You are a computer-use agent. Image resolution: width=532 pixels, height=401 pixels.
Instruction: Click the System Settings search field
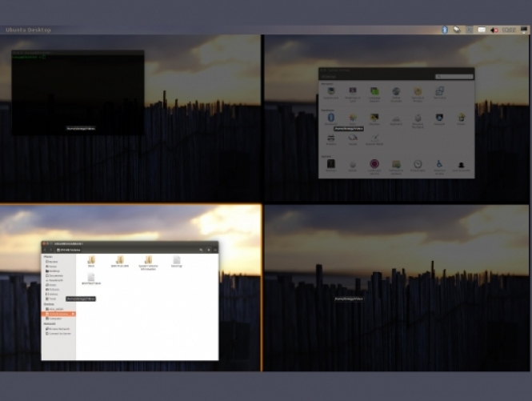[454, 76]
